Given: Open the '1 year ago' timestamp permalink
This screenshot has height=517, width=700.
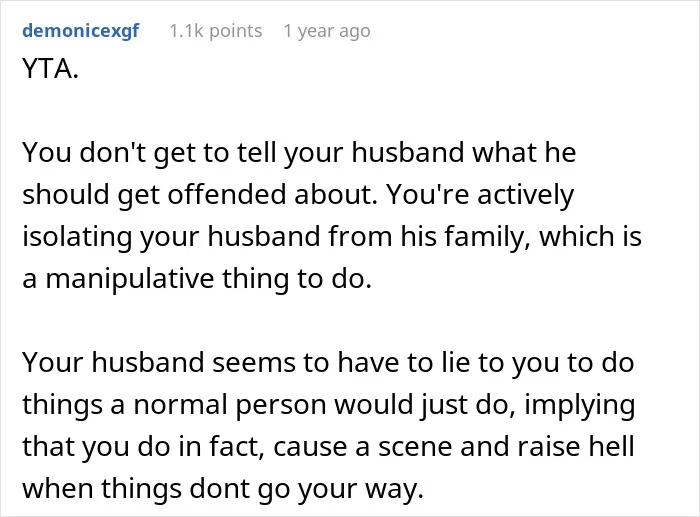Looking at the screenshot, I should [327, 31].
